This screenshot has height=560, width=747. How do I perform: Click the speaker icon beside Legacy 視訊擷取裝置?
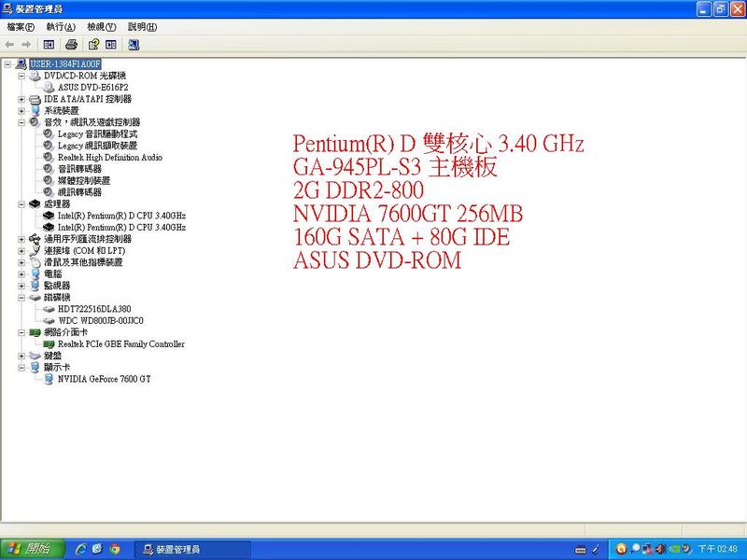pyautogui.click(x=49, y=146)
